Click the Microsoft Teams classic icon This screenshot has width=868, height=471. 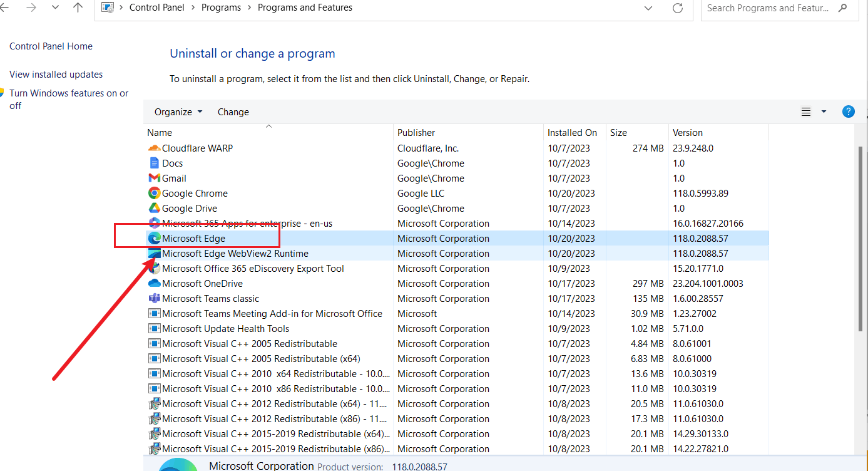[x=155, y=299]
